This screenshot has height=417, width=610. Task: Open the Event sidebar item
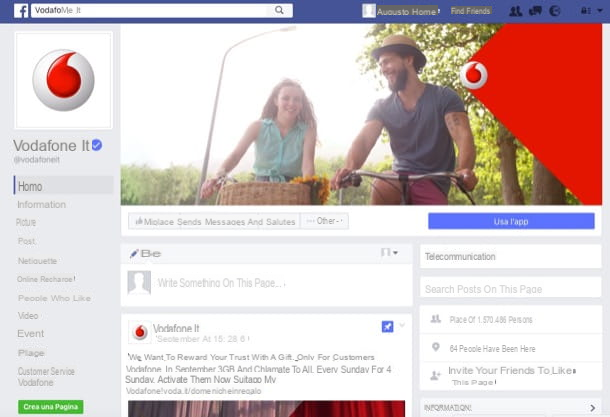click(x=31, y=334)
